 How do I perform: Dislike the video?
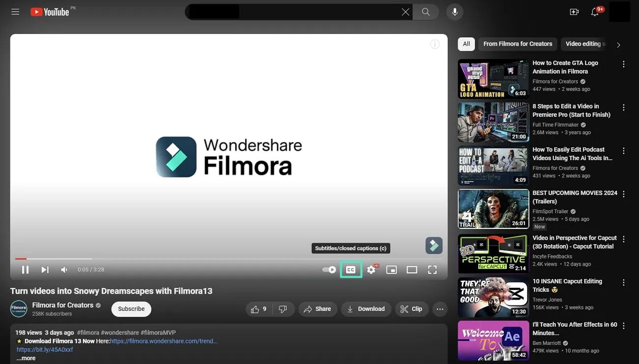coord(283,309)
